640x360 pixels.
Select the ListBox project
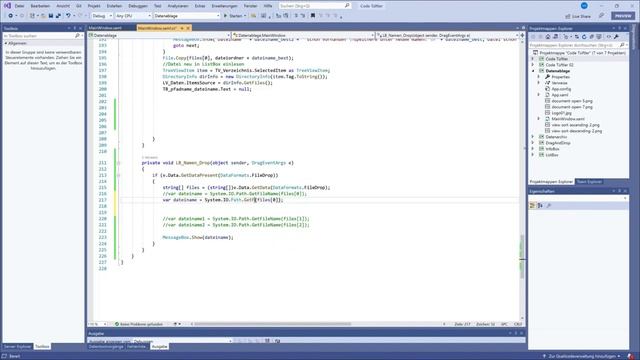click(x=551, y=155)
